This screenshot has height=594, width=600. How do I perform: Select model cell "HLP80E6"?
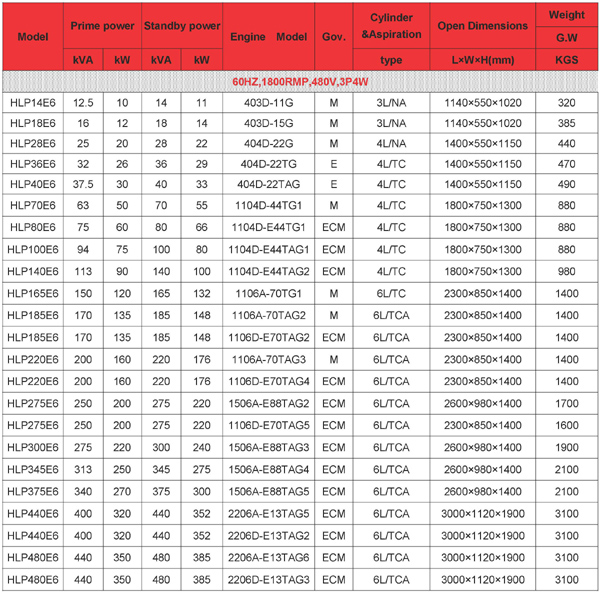[x=33, y=227]
